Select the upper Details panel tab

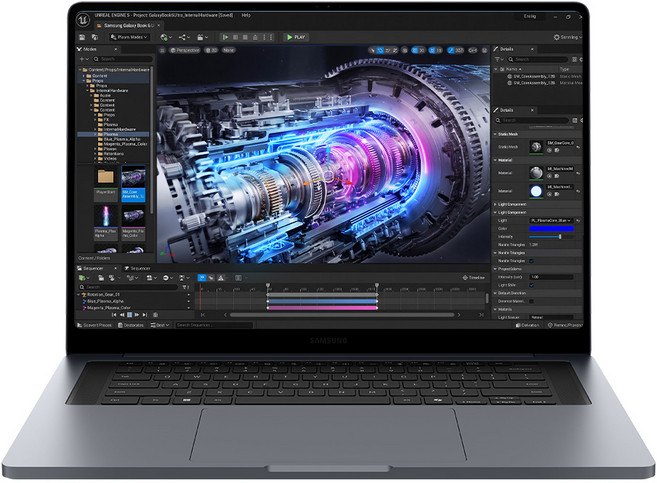tap(515, 49)
